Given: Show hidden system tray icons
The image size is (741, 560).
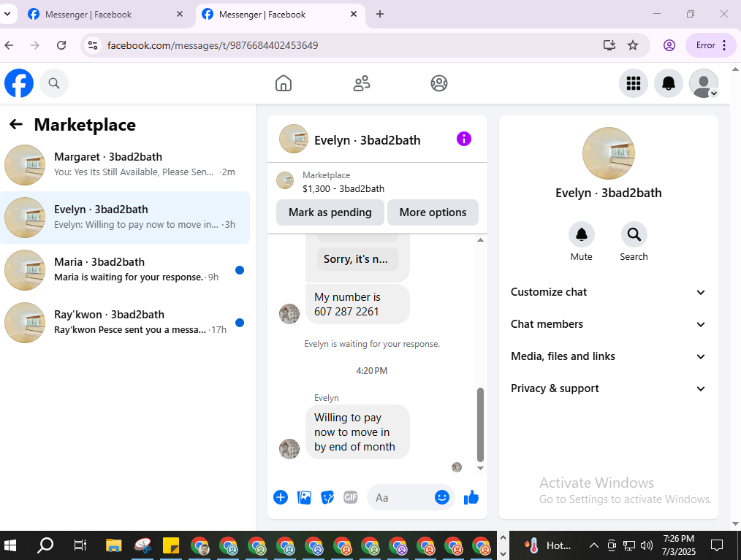Looking at the screenshot, I should pyautogui.click(x=594, y=546).
